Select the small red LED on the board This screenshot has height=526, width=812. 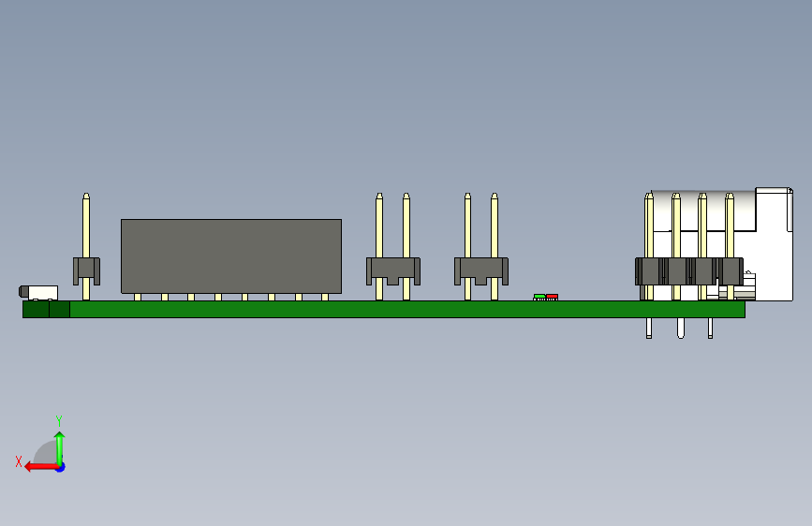(552, 298)
